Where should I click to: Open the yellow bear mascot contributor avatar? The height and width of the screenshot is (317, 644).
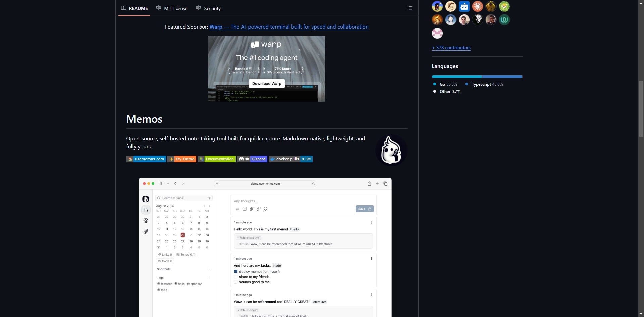pyautogui.click(x=491, y=6)
